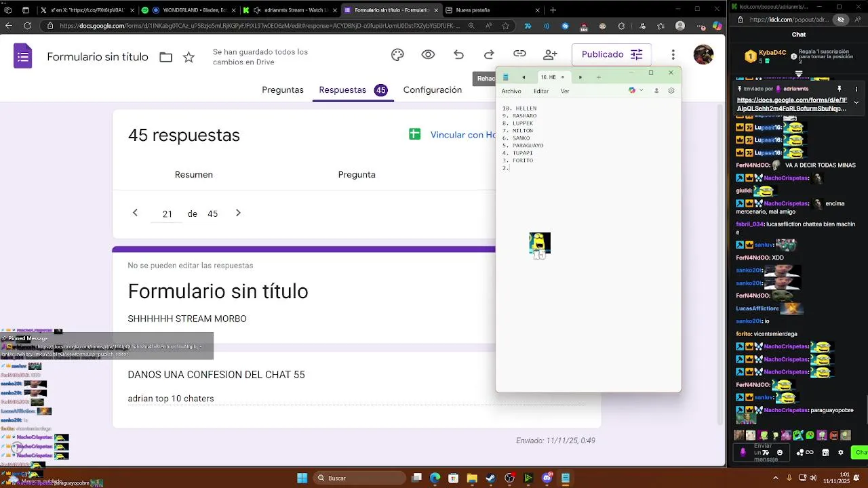Star the form Formulario sin título

(189, 57)
